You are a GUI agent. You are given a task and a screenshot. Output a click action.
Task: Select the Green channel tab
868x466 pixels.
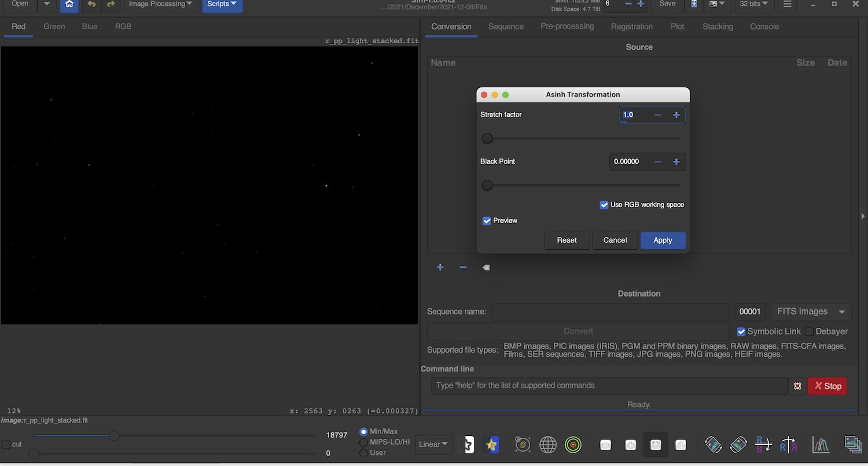(x=54, y=27)
